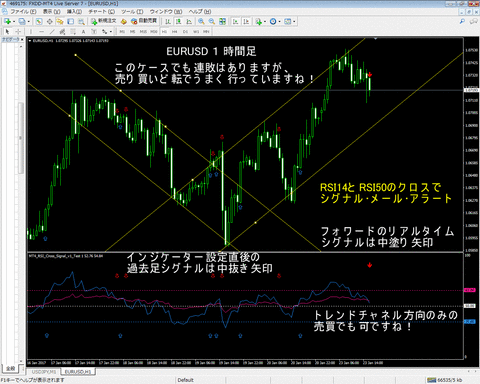This screenshot has height=384, width=480.
Task: Expand the Templates dropdown arrow
Action: tap(294, 22)
